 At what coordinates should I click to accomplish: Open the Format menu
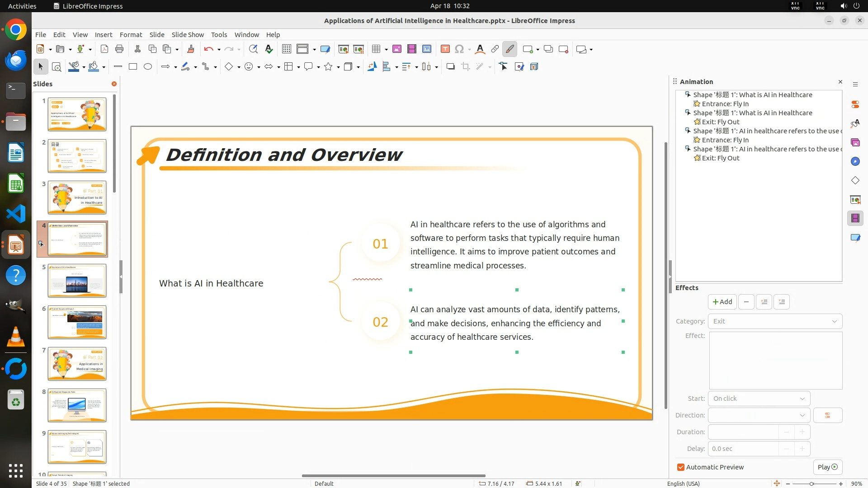click(x=131, y=35)
